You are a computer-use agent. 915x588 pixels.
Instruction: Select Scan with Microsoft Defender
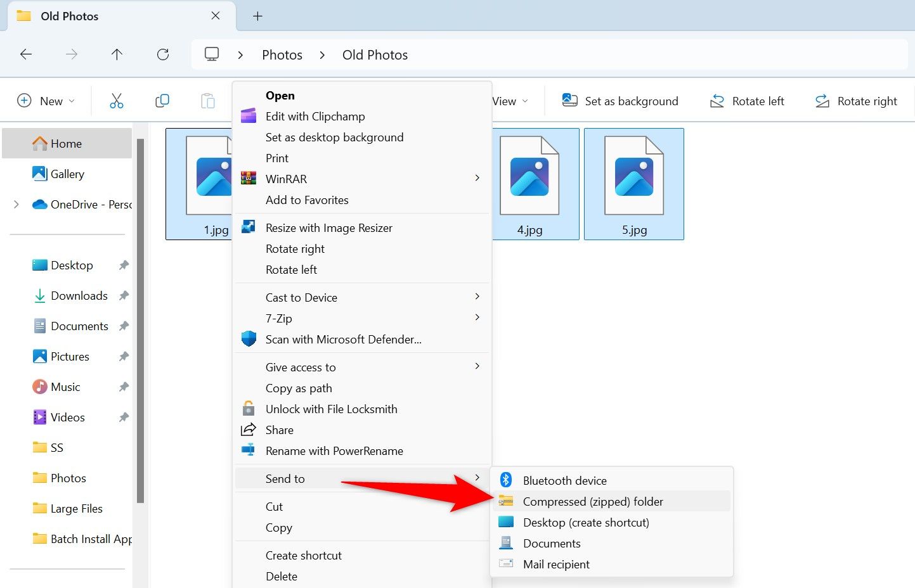(343, 340)
